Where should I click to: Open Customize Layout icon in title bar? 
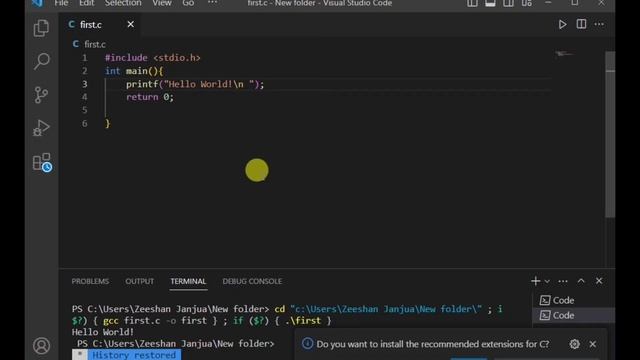point(527,3)
